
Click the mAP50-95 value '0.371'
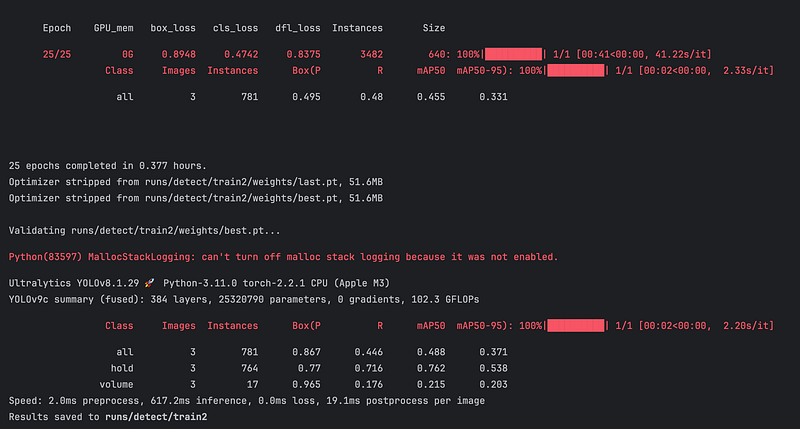(493, 352)
